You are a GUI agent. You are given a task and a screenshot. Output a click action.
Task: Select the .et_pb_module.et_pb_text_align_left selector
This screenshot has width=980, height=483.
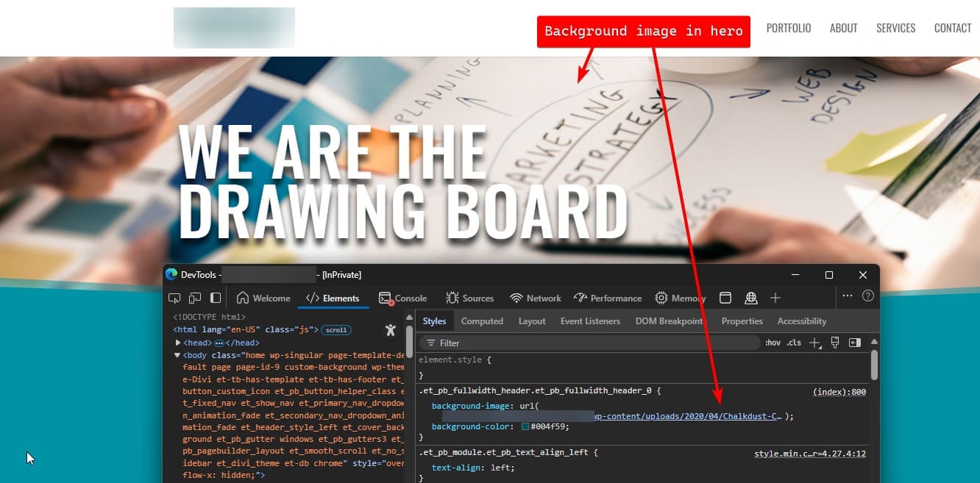(503, 453)
